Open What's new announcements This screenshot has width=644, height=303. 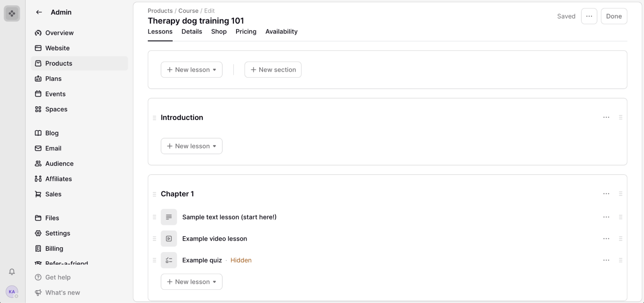point(57,293)
